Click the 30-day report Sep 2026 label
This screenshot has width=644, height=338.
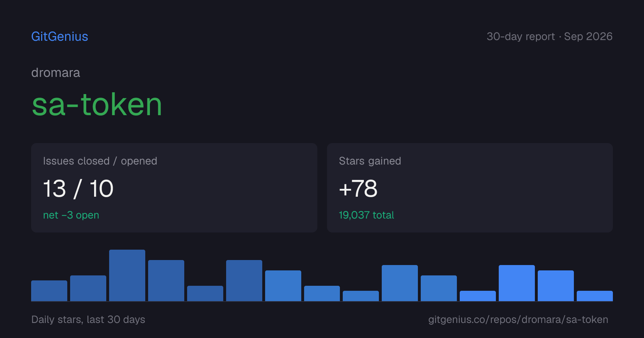pos(550,36)
